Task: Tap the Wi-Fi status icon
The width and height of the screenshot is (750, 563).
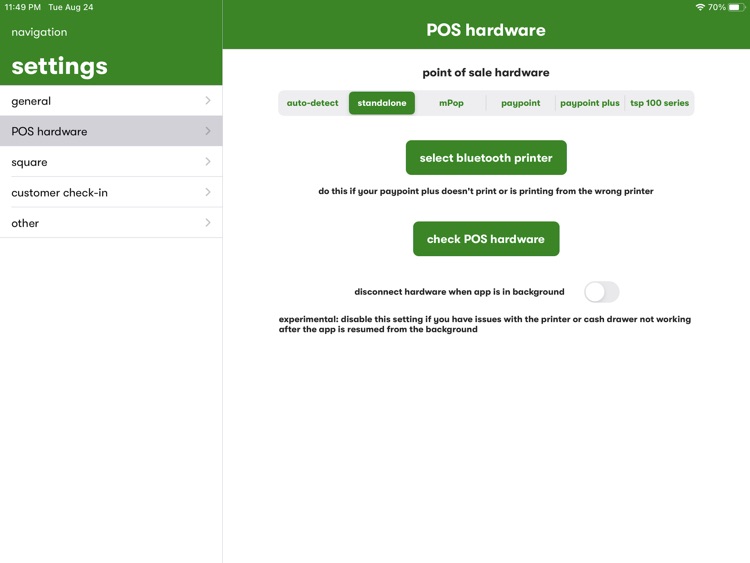Action: click(x=700, y=7)
